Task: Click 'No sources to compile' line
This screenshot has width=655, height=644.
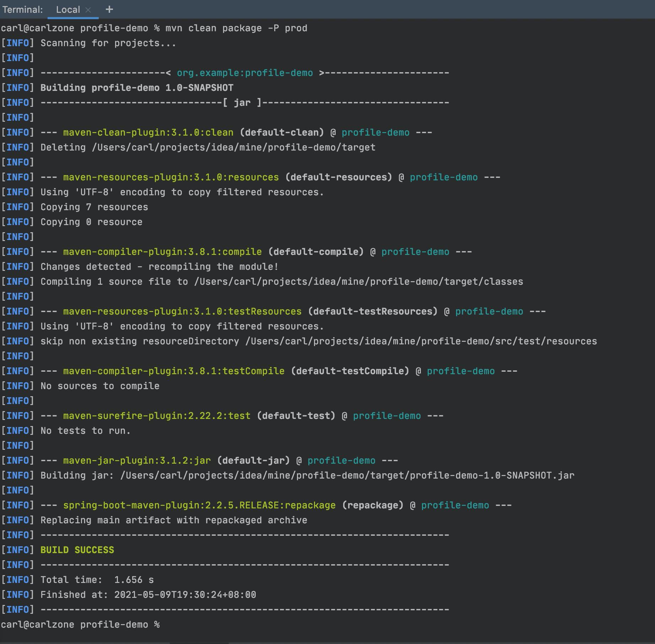Action: point(100,386)
